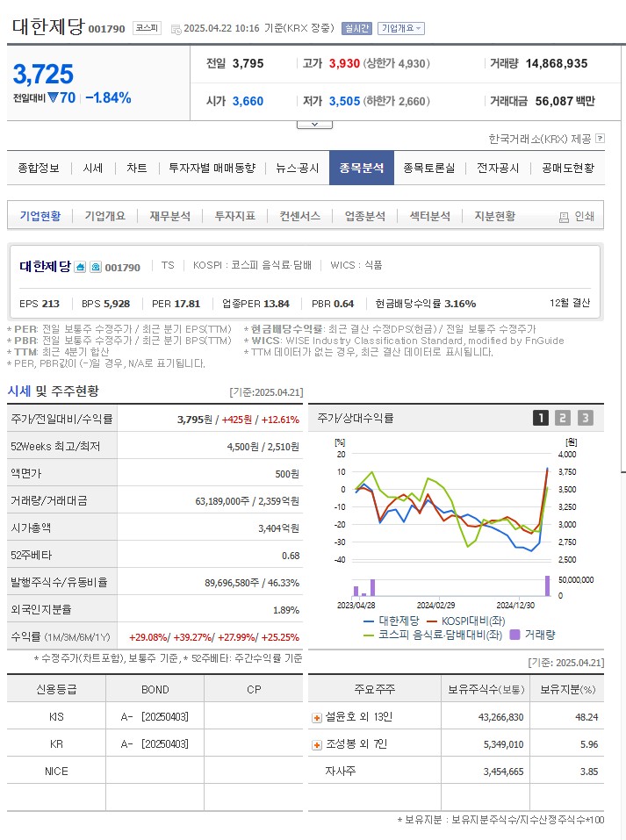The width and height of the screenshot is (626, 840).
Task: Click the change rate -1.84%
Action: [x=108, y=98]
